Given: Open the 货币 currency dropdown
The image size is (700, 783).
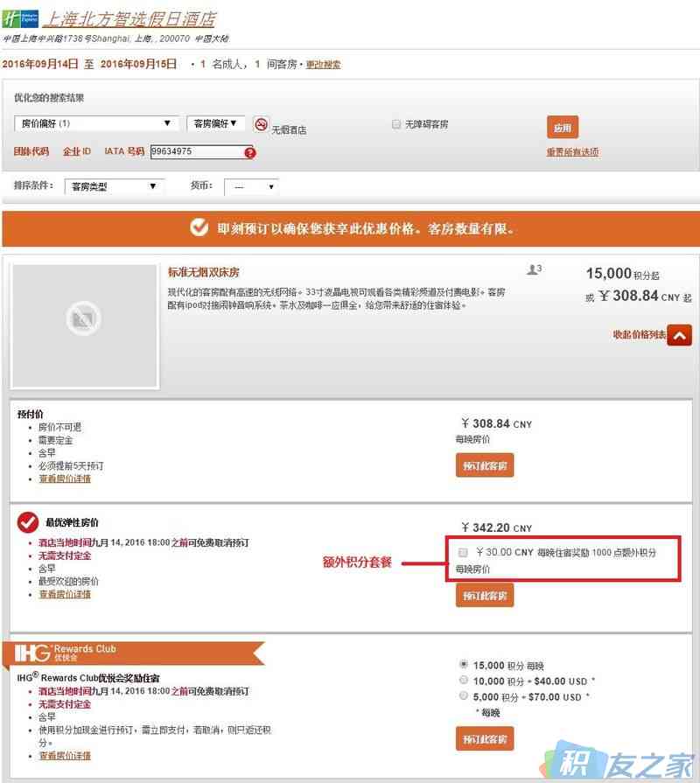Looking at the screenshot, I should pos(251,186).
